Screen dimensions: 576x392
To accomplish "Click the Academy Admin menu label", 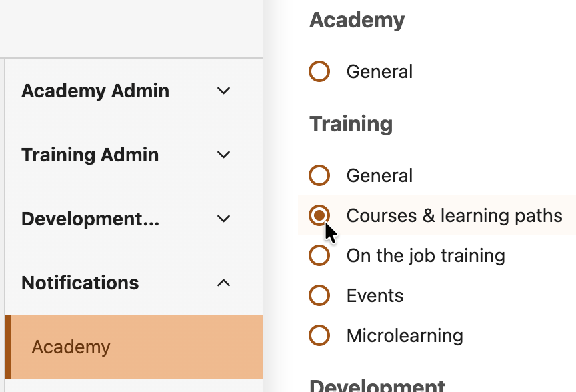I will 95,91.
